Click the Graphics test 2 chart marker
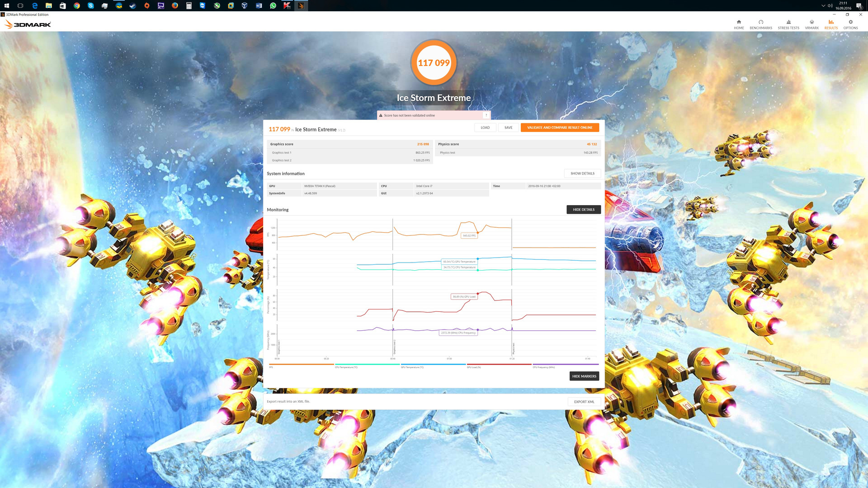The width and height of the screenshot is (868, 488). click(x=394, y=347)
